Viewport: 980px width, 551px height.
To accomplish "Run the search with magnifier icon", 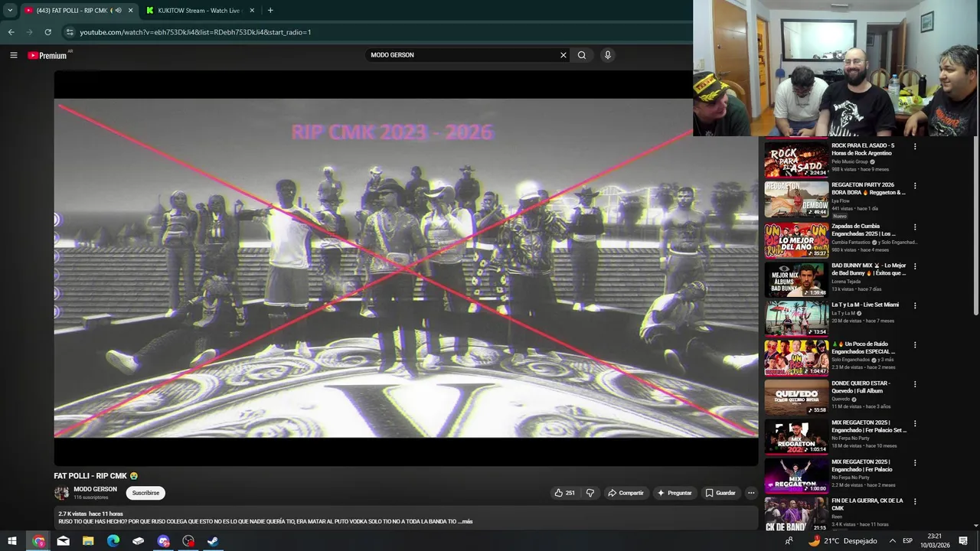I will pos(582,55).
